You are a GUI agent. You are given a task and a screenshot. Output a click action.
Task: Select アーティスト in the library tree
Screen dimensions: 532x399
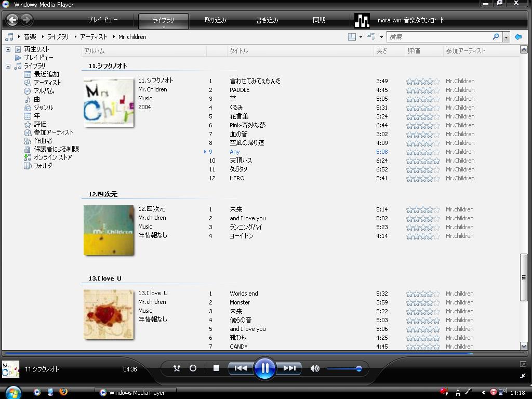(x=47, y=83)
